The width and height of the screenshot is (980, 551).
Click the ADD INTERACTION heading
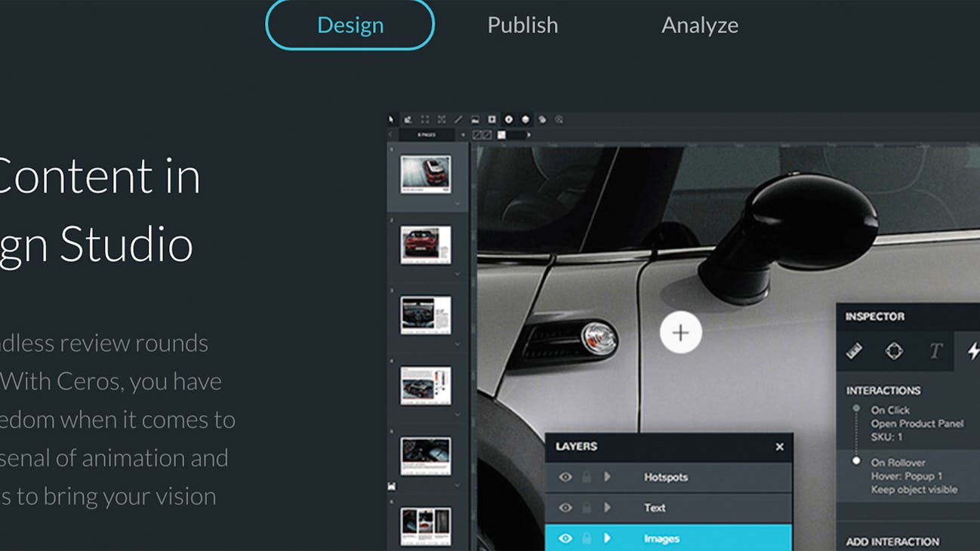[892, 541]
